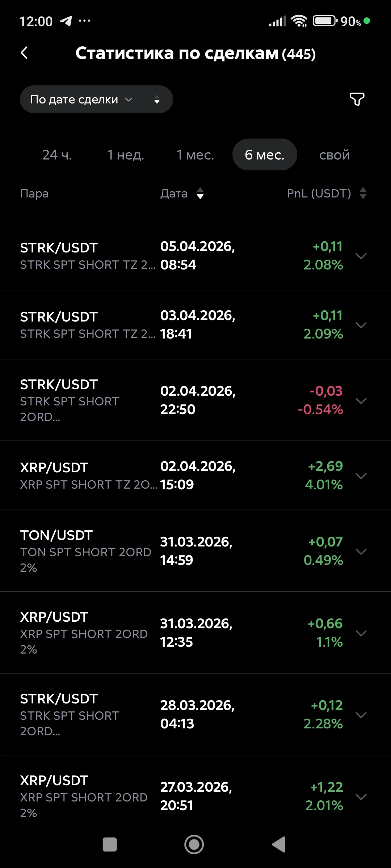Tap the Telegram notification icon in status bar

coord(66,21)
